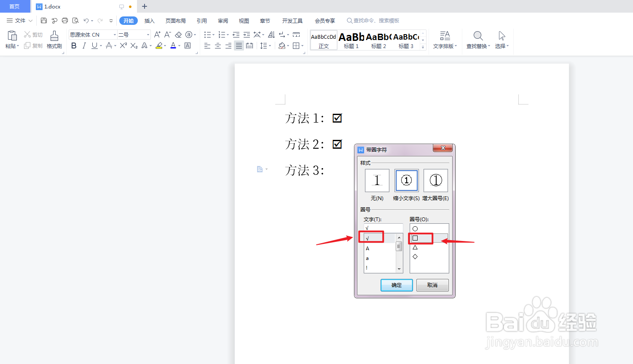
Task: Toggle Bold formatting
Action: 74,45
